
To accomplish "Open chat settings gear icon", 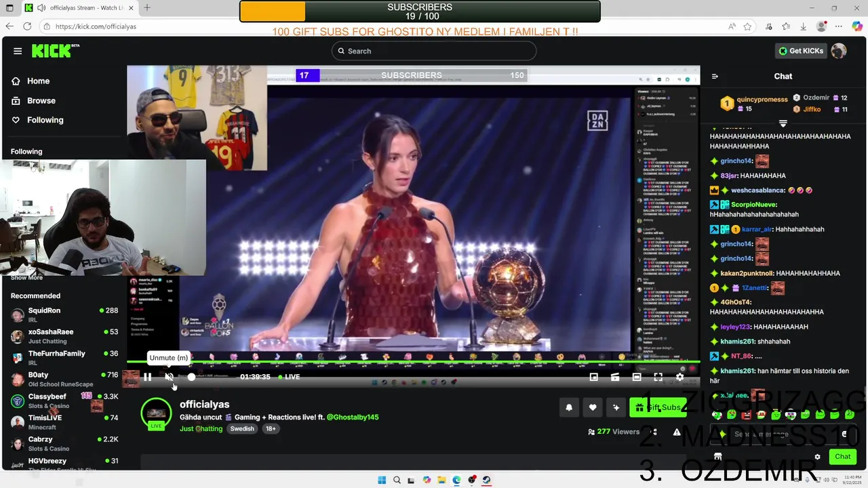I will pyautogui.click(x=818, y=457).
